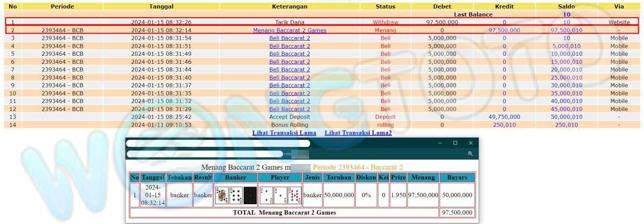The width and height of the screenshot is (644, 224).
Task: Click the zoom magnifier icon in popup
Action: [470, 154]
